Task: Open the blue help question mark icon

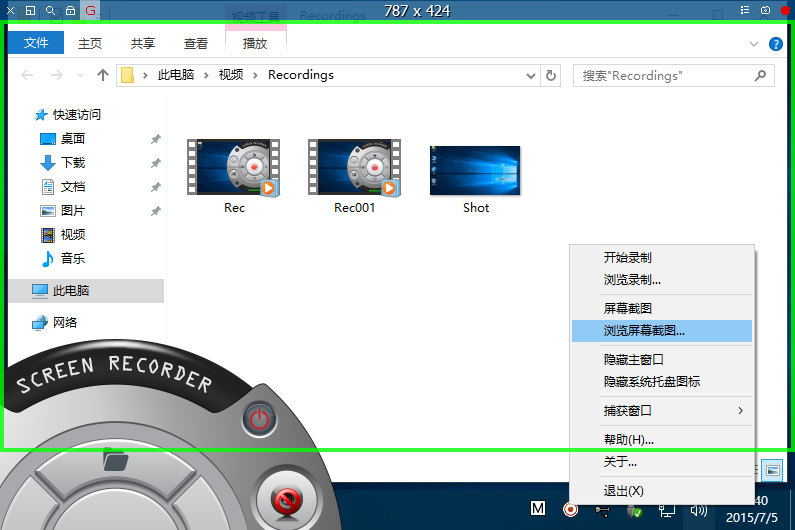Action: 775,44
